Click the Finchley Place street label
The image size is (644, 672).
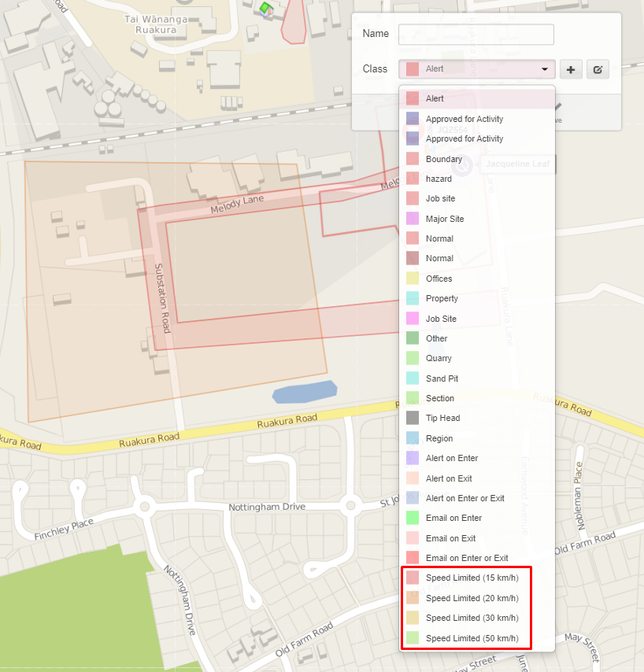click(64, 530)
